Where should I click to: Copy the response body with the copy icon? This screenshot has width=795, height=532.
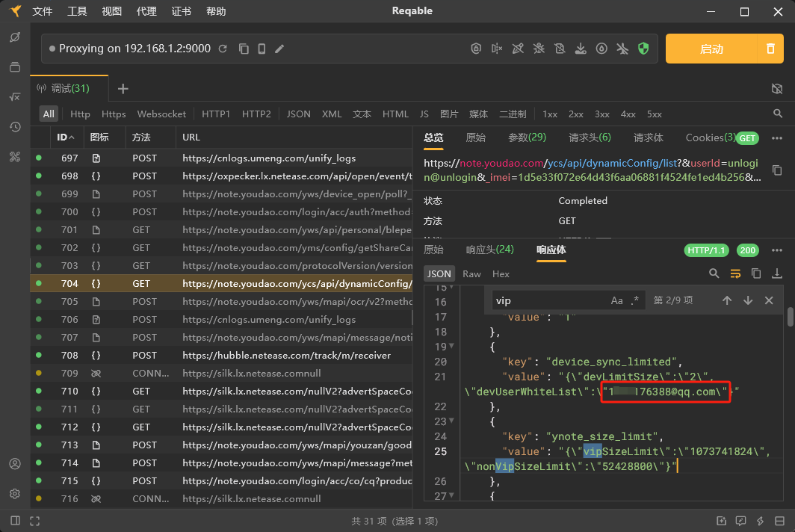(756, 273)
